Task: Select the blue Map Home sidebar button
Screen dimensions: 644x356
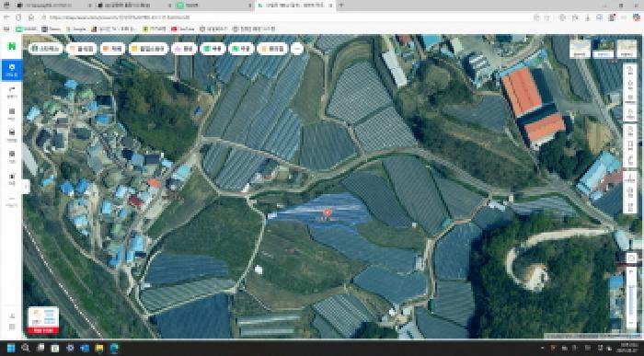Action: point(11,70)
